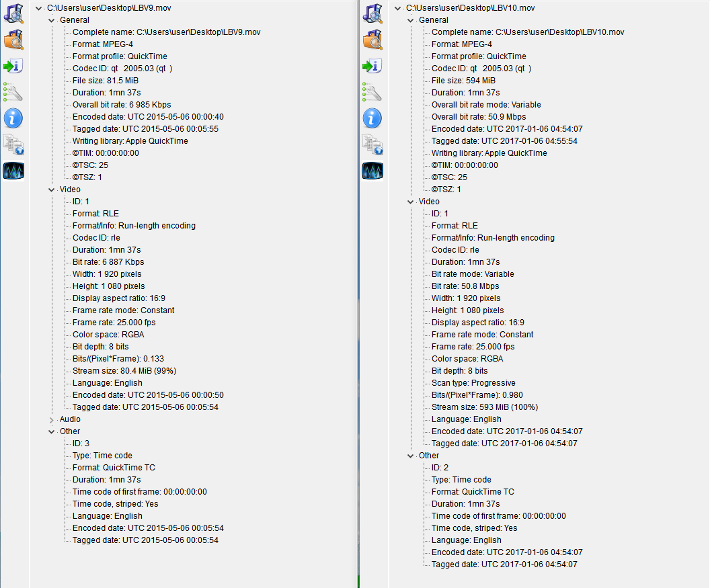The width and height of the screenshot is (710, 588).
Task: Select 'Display aspect ratio: 16:9' in LBV10 window
Action: pyautogui.click(x=478, y=323)
